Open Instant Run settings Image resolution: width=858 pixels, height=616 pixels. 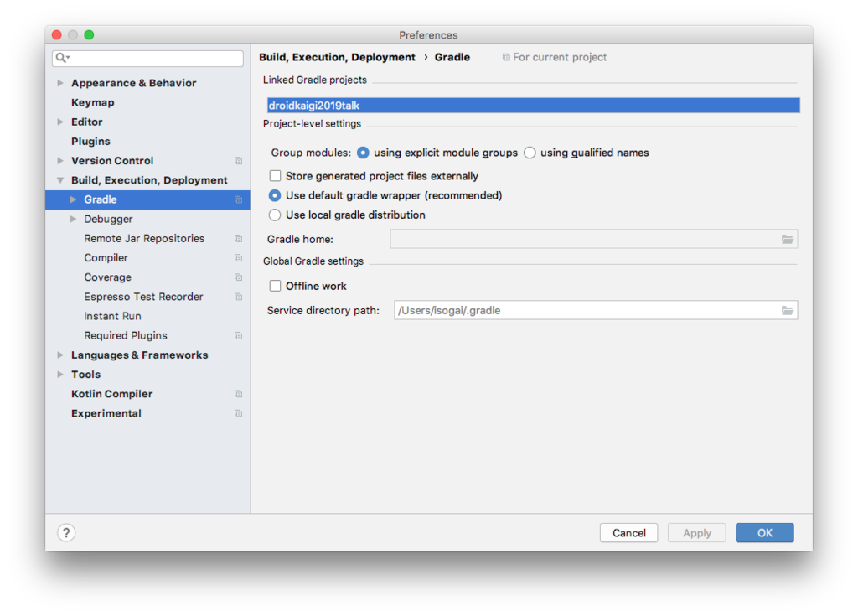coord(112,316)
